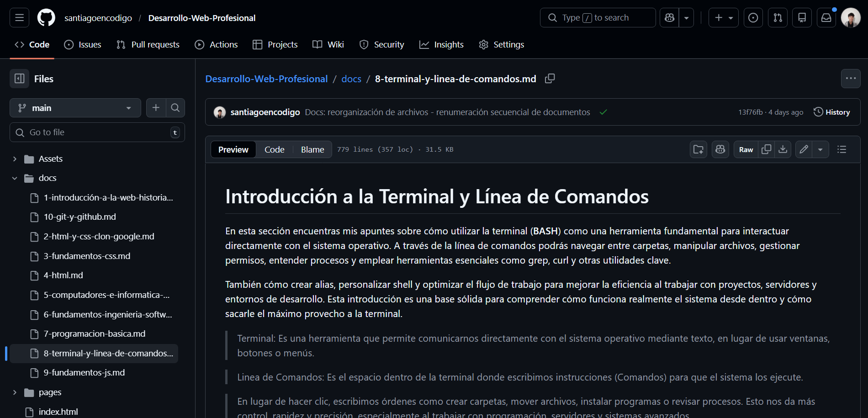Open the create new dropdown arrow
This screenshot has width=868, height=418.
730,17
